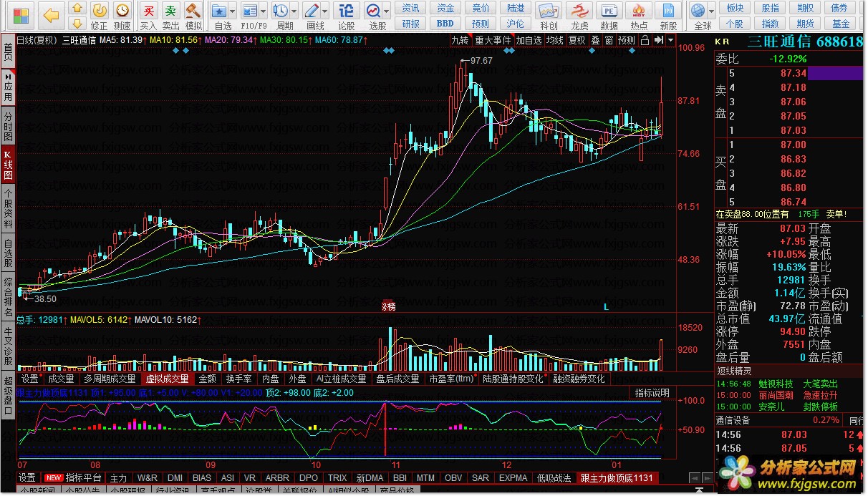Switch to 综合排名 sidebar tab

[8, 297]
